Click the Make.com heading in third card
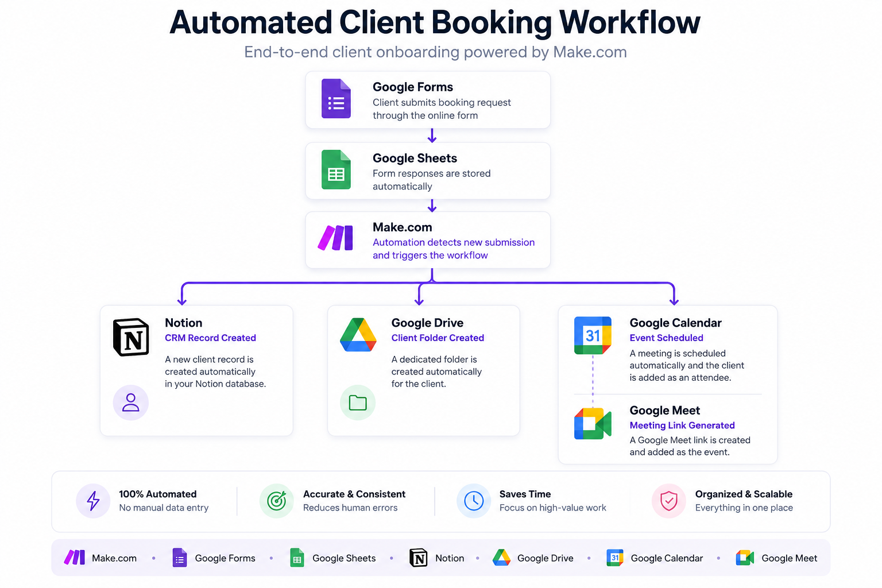This screenshot has width=882, height=588. click(x=402, y=227)
